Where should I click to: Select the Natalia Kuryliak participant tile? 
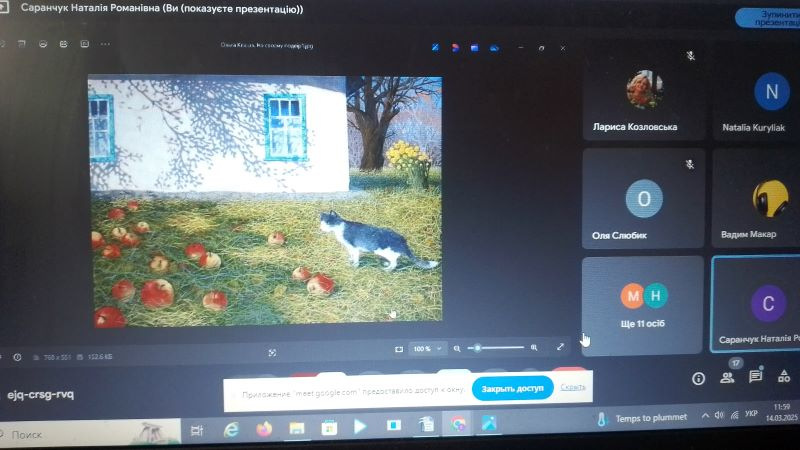[757, 91]
